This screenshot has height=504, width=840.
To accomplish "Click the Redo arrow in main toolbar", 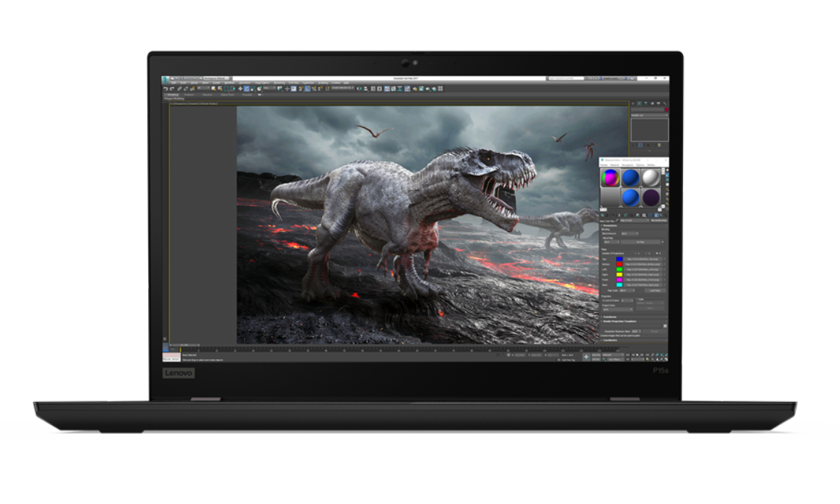I will pos(172,88).
